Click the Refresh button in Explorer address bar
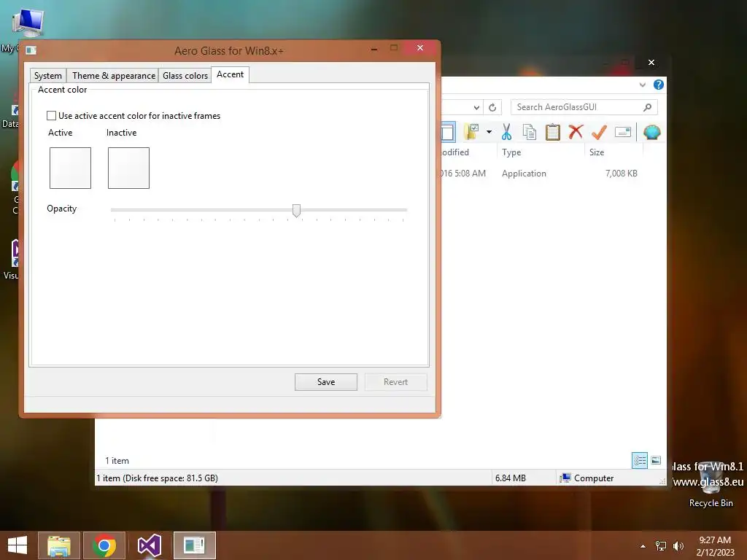The image size is (747, 560). point(492,107)
